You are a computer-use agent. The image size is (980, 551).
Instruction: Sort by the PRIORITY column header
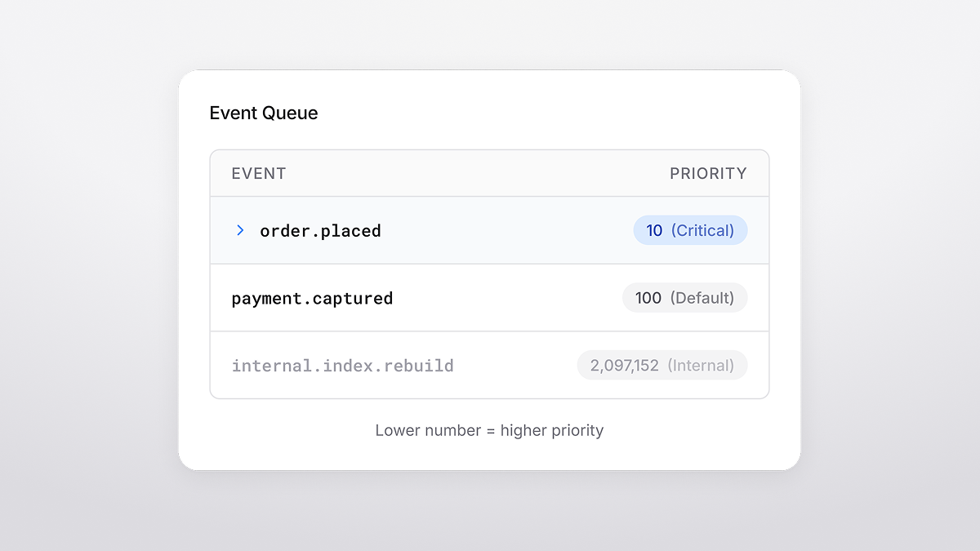click(x=708, y=173)
